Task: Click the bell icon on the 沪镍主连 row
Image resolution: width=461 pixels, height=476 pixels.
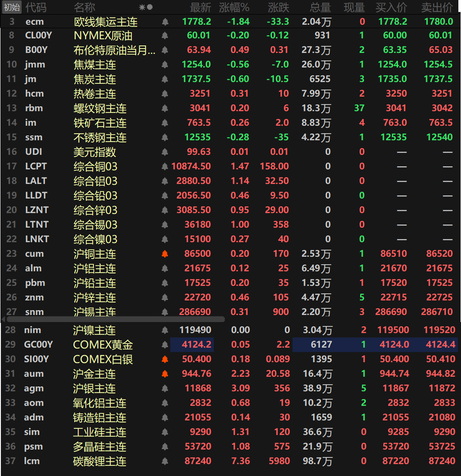Action: 165,330
